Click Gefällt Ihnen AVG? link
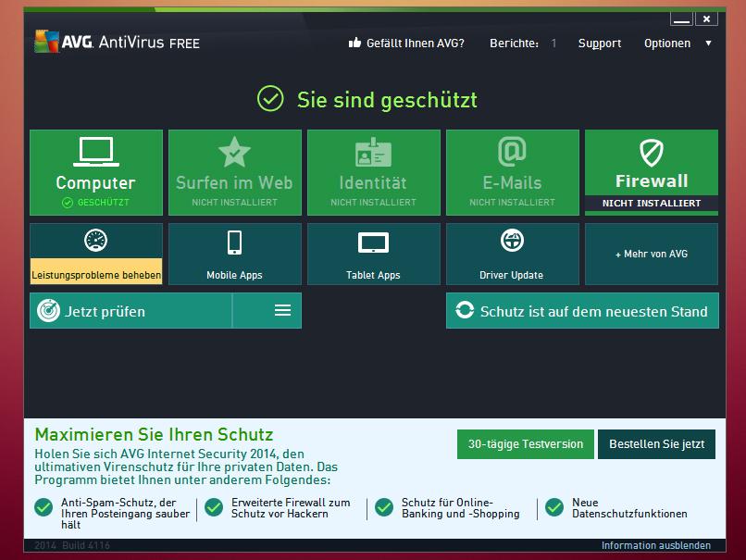 416,44
